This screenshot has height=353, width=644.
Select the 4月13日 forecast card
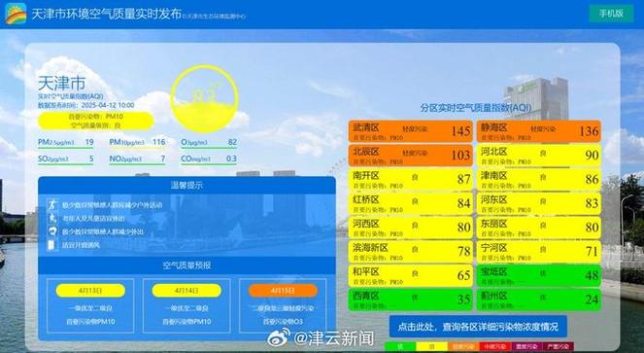[x=90, y=305]
